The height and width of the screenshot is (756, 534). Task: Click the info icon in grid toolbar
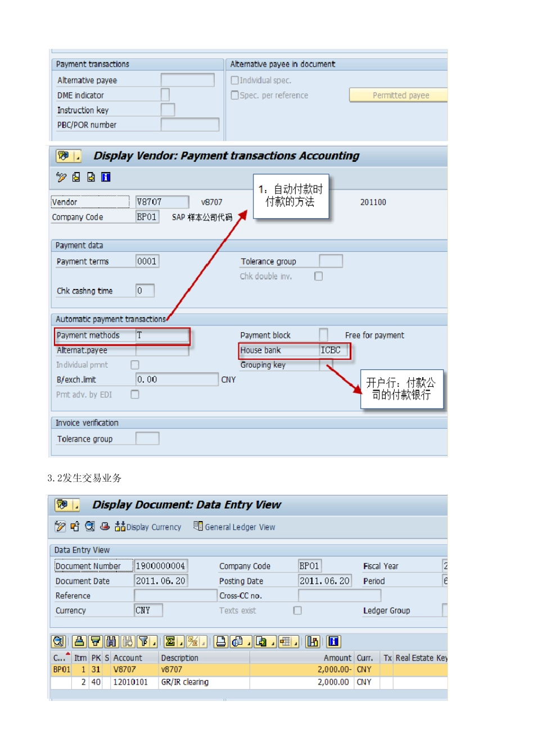tap(333, 641)
